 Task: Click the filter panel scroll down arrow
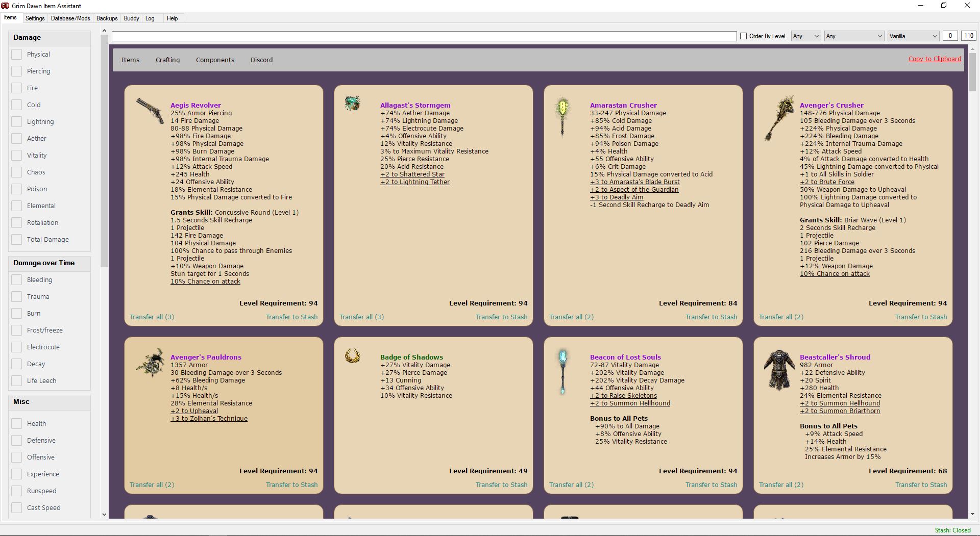104,515
